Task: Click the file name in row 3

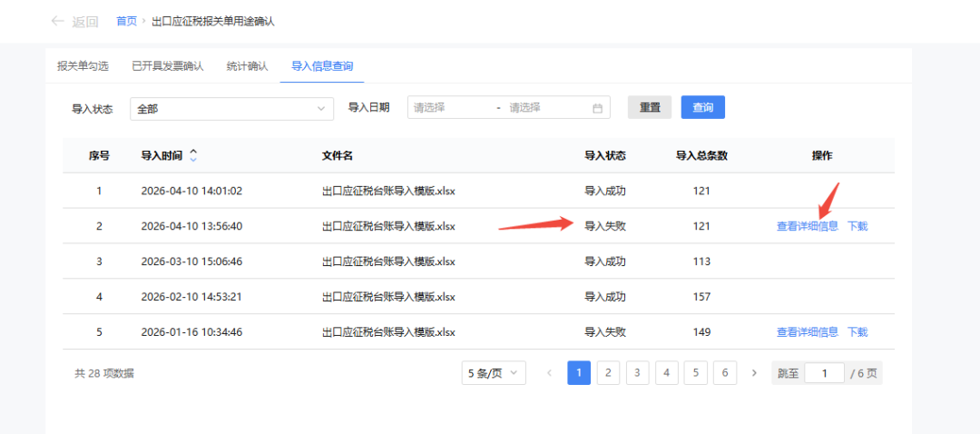Action: point(388,261)
